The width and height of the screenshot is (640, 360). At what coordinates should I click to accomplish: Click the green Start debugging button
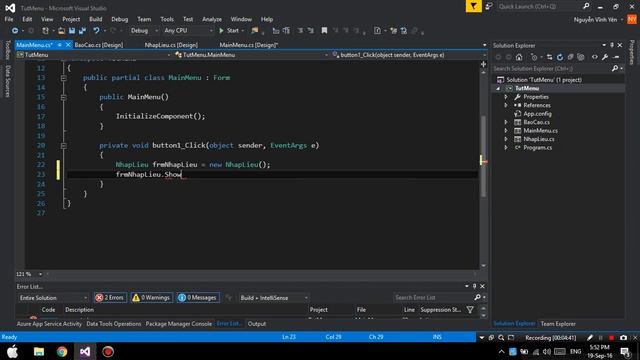pos(229,31)
